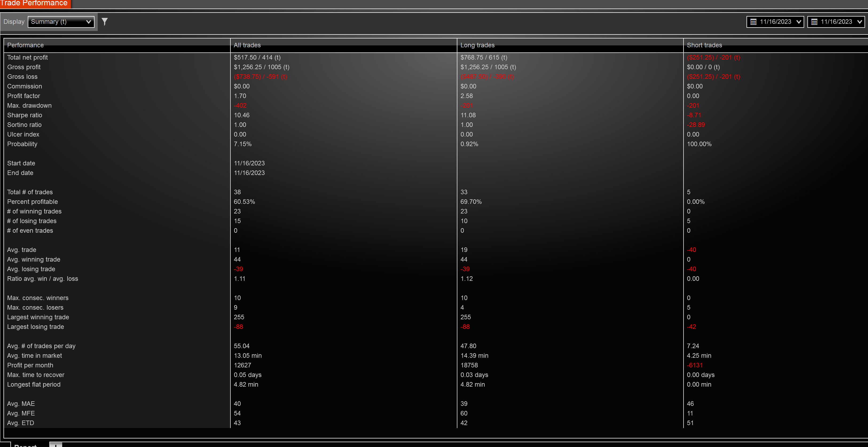The width and height of the screenshot is (868, 447).
Task: Select All trades Avg. # trades per day 55.04
Action: point(242,346)
